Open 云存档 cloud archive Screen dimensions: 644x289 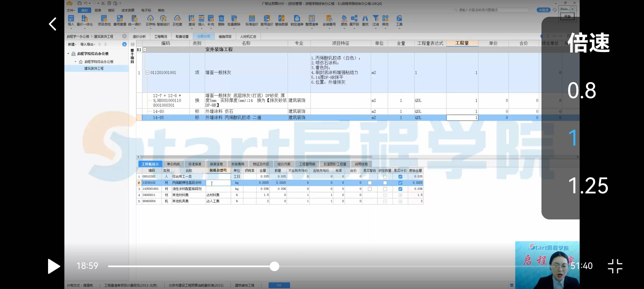point(150,20)
